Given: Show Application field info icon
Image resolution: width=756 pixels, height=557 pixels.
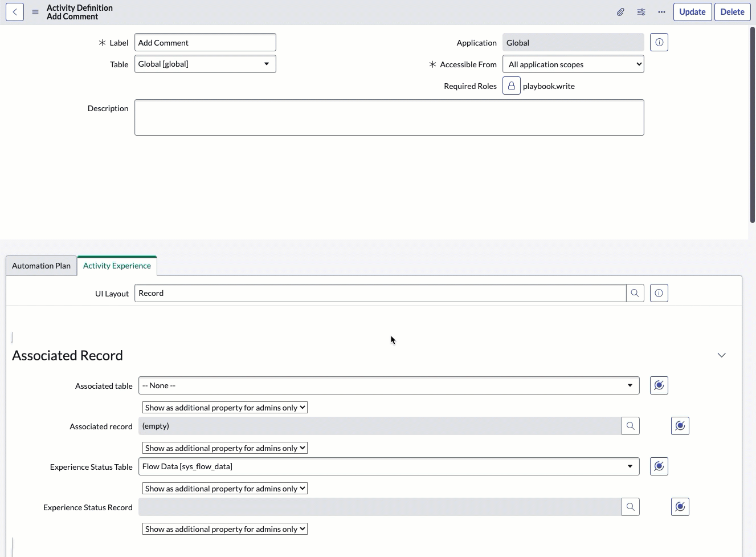Looking at the screenshot, I should tap(659, 42).
